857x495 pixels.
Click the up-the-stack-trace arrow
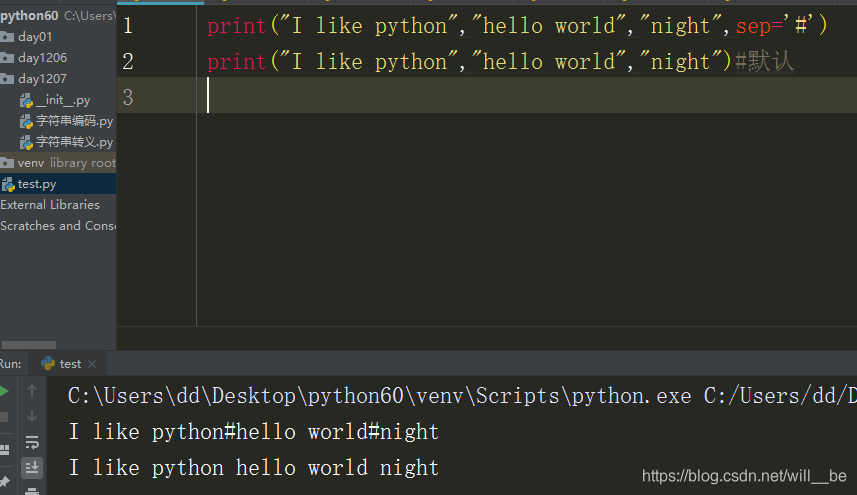[x=32, y=390]
